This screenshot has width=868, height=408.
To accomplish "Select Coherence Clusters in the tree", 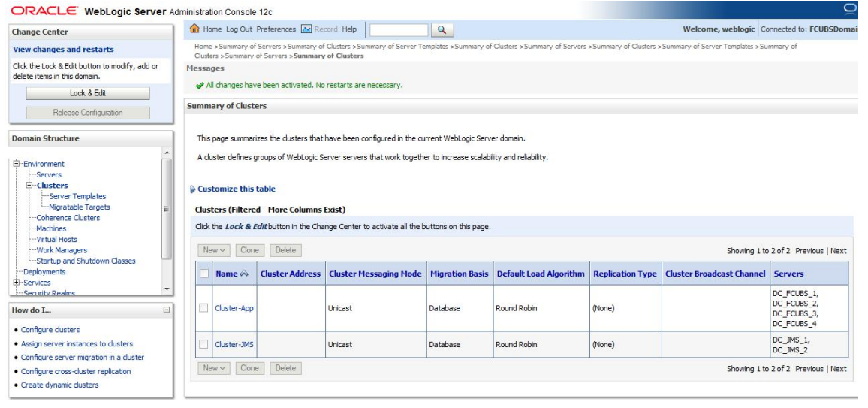I will click(x=68, y=218).
